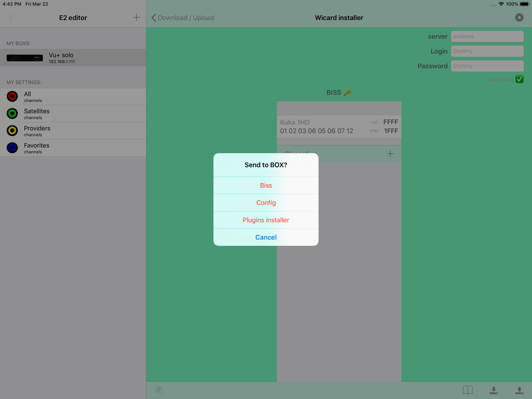Select the Vu+ solo box
Viewport: 532px width, 399px height.
coord(73,57)
